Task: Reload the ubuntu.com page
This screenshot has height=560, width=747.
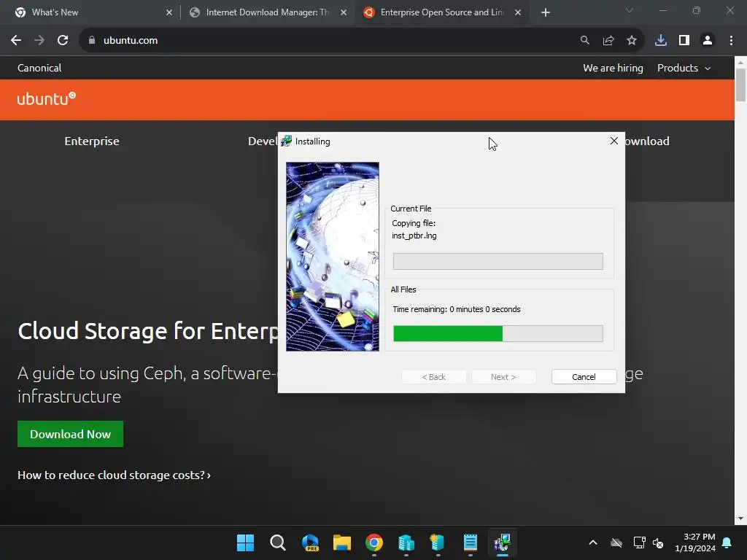Action: tap(63, 41)
